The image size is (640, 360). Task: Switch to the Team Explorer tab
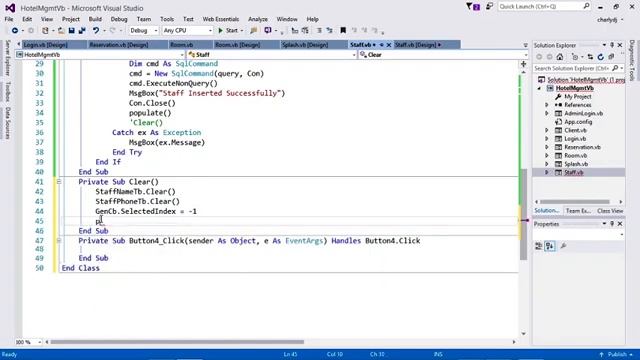coord(578,211)
